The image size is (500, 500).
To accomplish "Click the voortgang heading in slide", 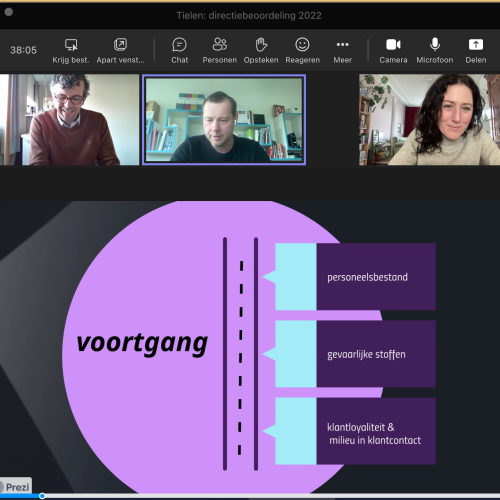I will (x=142, y=343).
